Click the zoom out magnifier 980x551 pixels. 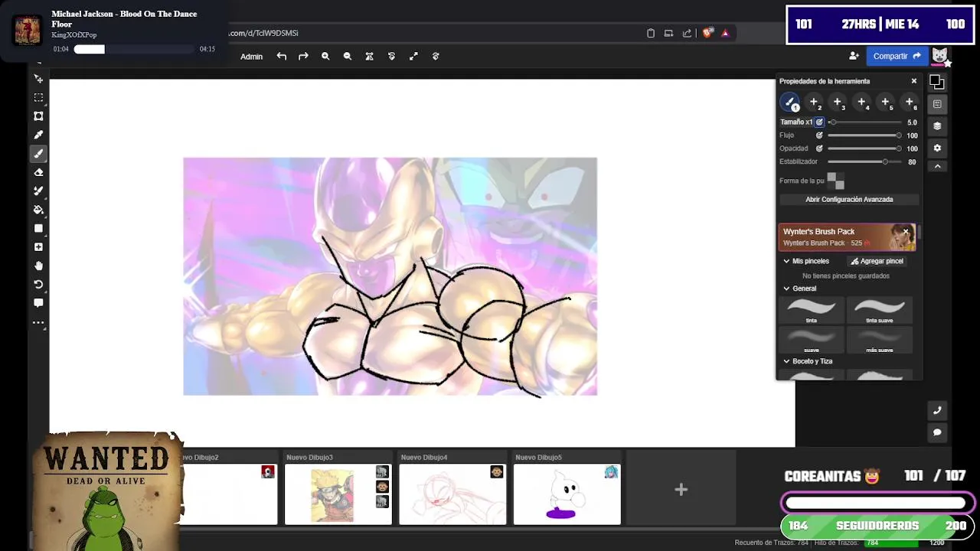point(348,56)
